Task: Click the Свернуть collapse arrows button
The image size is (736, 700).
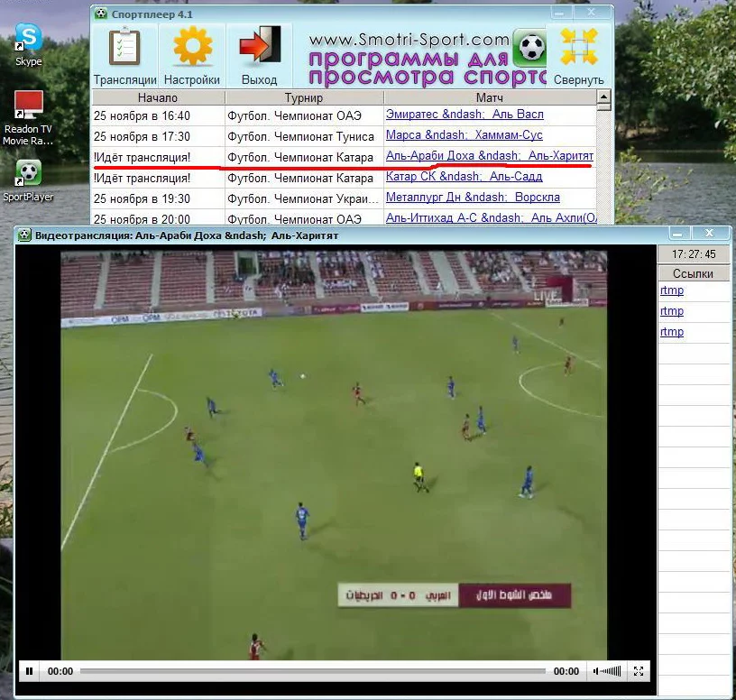Action: pos(579,56)
